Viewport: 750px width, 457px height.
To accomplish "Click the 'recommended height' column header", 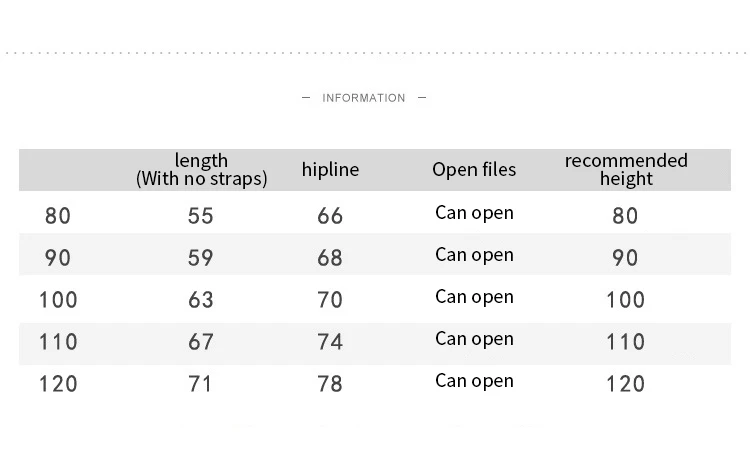I will coord(626,169).
